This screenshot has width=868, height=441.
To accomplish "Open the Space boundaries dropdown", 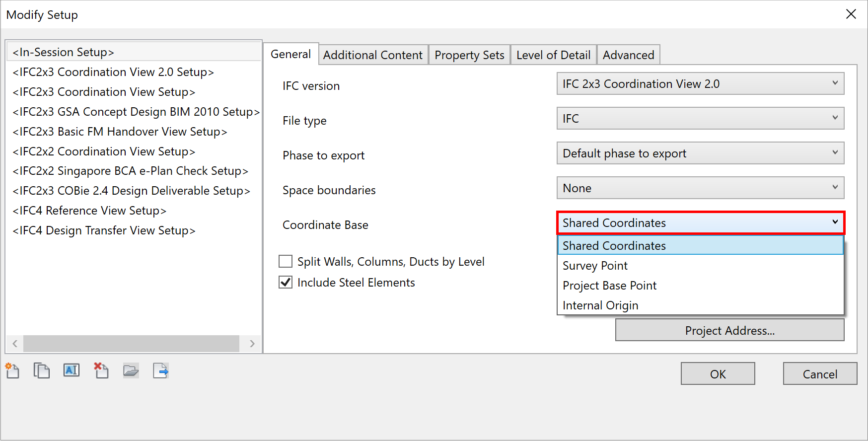I will coord(700,188).
